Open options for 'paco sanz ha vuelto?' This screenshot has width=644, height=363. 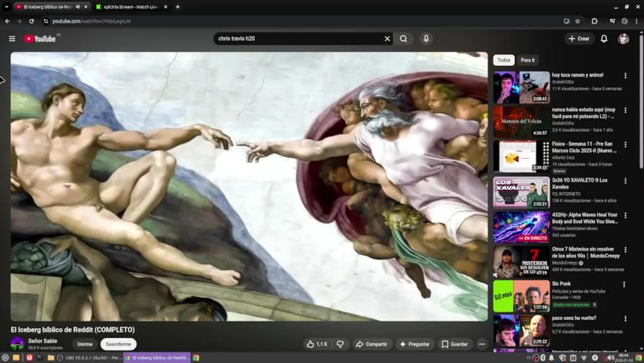point(625,319)
